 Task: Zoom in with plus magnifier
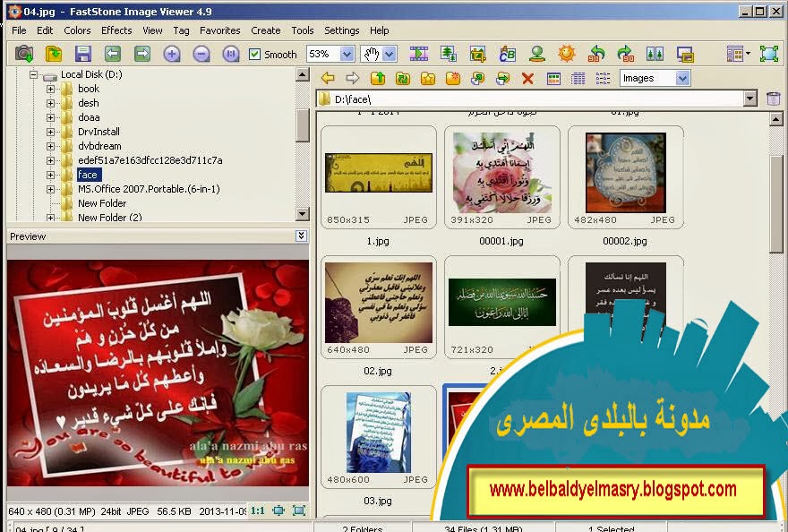pos(171,54)
